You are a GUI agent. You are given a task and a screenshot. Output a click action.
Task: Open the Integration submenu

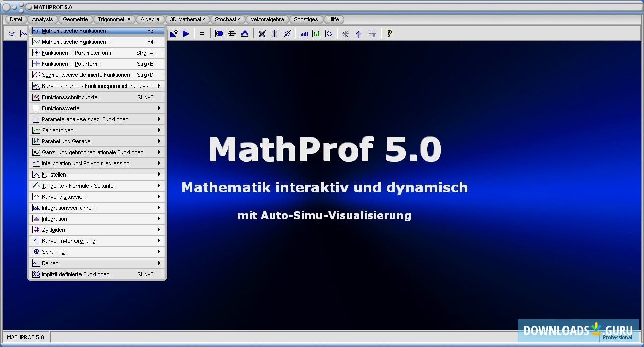160,219
